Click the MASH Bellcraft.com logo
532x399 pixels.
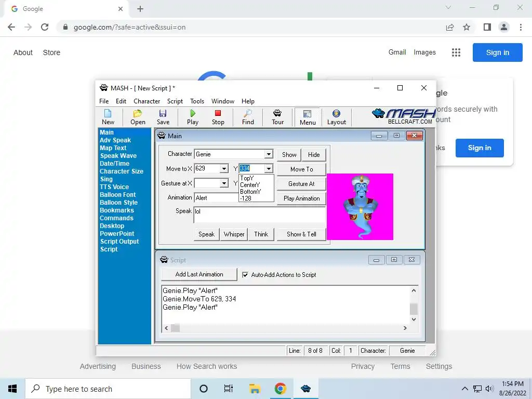(404, 116)
